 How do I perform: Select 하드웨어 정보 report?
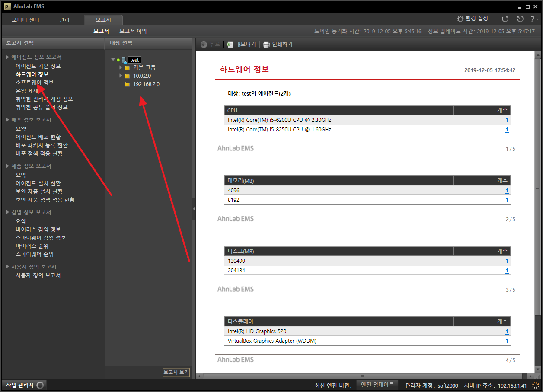click(x=32, y=74)
